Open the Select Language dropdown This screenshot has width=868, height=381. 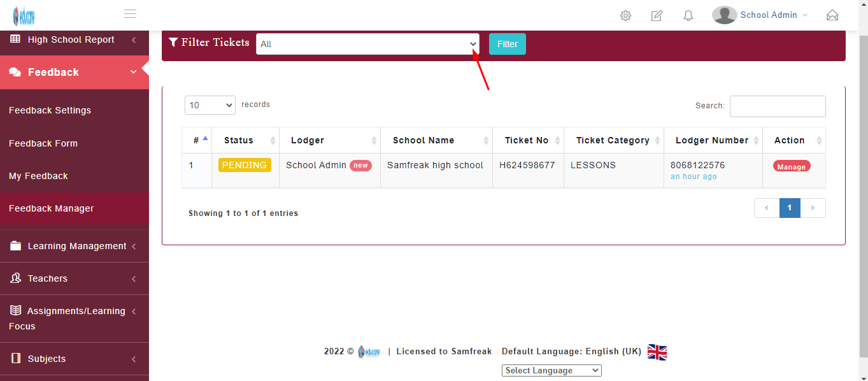(x=551, y=370)
